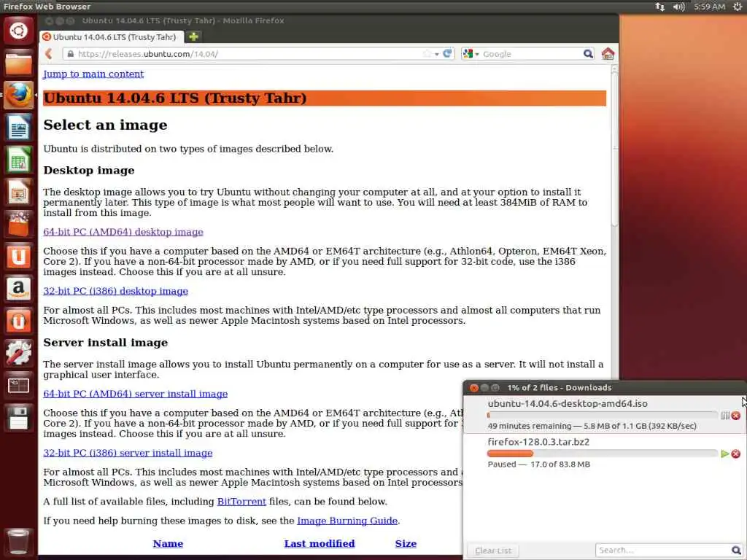Click the Downloads window title bar text
The height and width of the screenshot is (560, 747).
coord(560,388)
